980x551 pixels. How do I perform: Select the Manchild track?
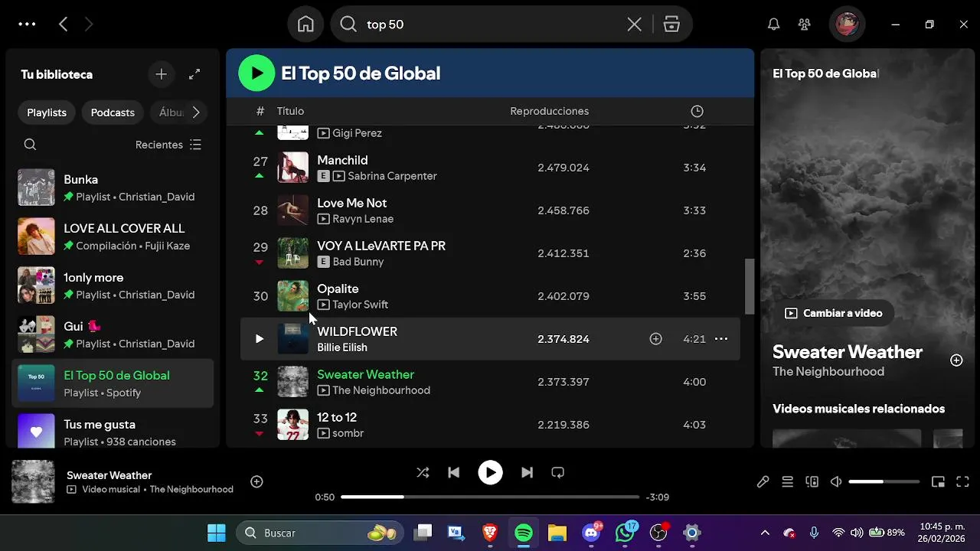coord(490,168)
